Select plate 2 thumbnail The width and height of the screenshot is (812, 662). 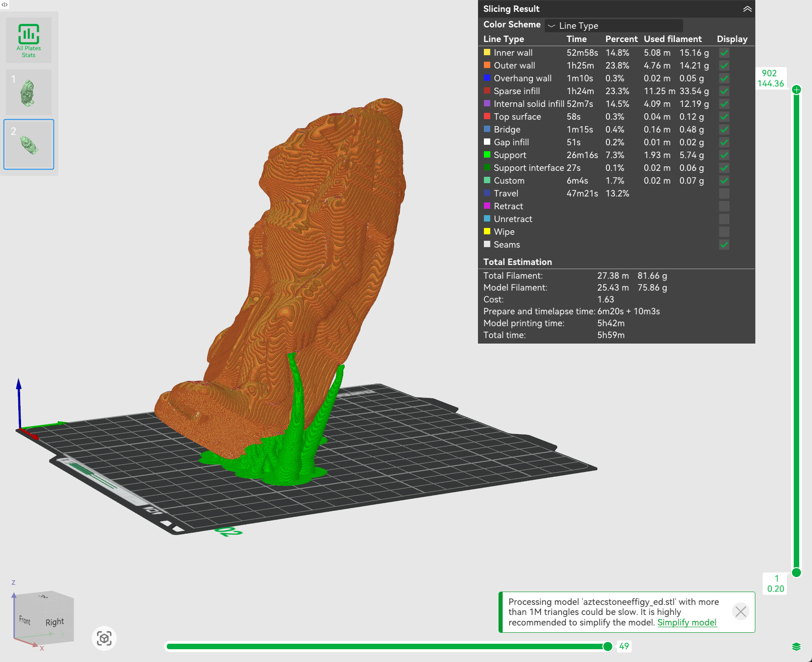tap(29, 144)
